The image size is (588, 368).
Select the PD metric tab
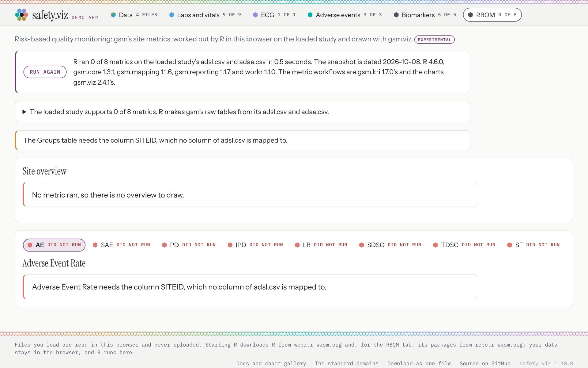(189, 245)
